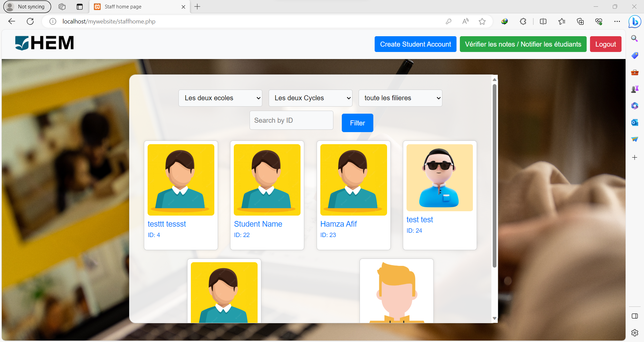Screen dimensions: 644x342
Task: Click the HEM logo
Action: (44, 43)
